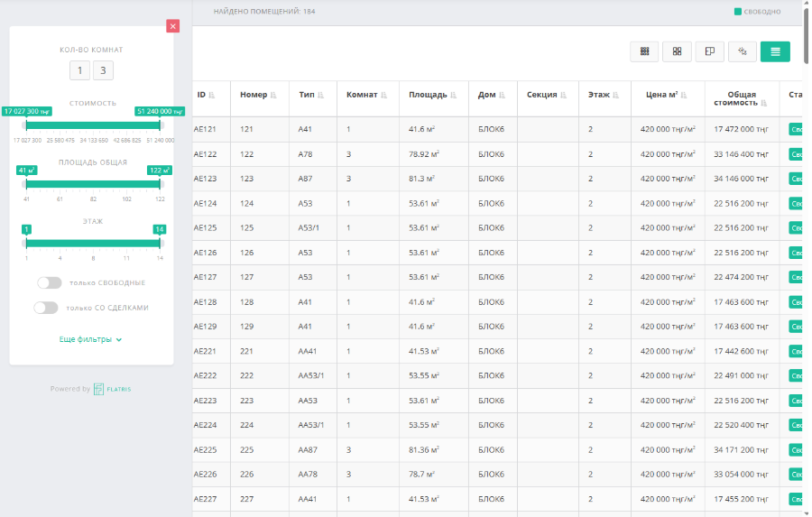
Task: Select 1 room filter button
Action: pyautogui.click(x=79, y=71)
